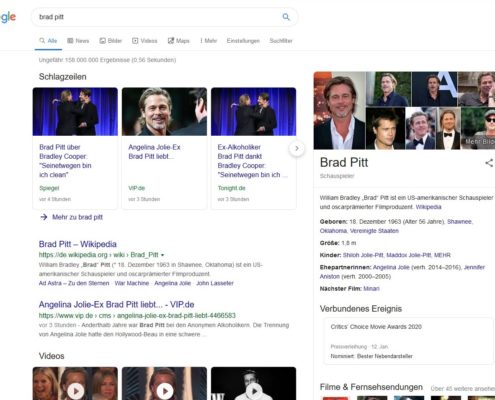Image resolution: width=495 pixels, height=400 pixels.
Task: Open Critics' Choice Movie Awards 2020 event card
Action: click(408, 341)
